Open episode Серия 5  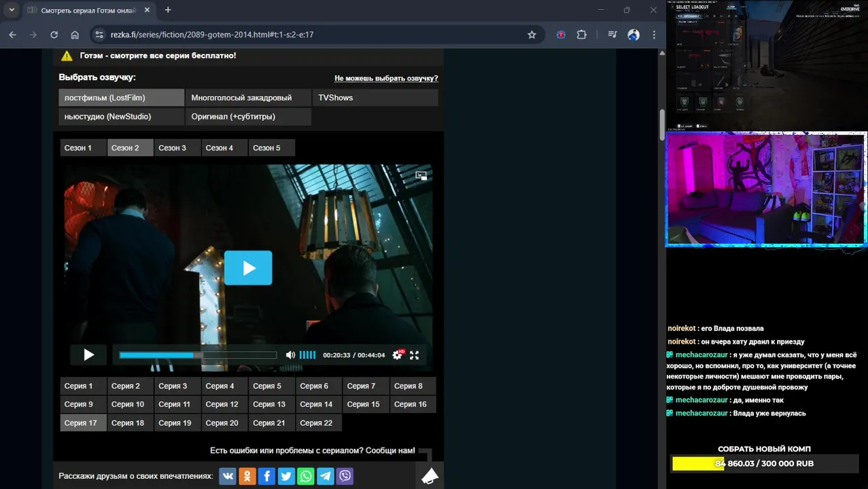(x=272, y=386)
